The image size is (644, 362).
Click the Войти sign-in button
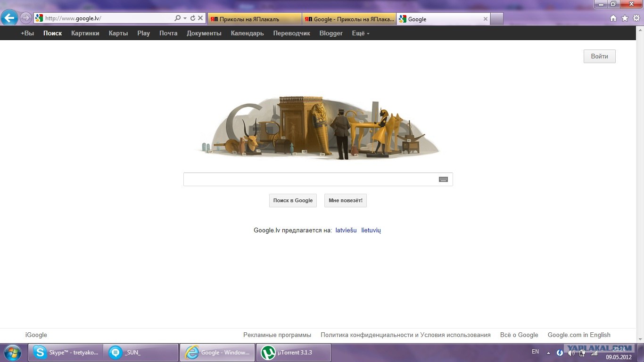point(600,56)
